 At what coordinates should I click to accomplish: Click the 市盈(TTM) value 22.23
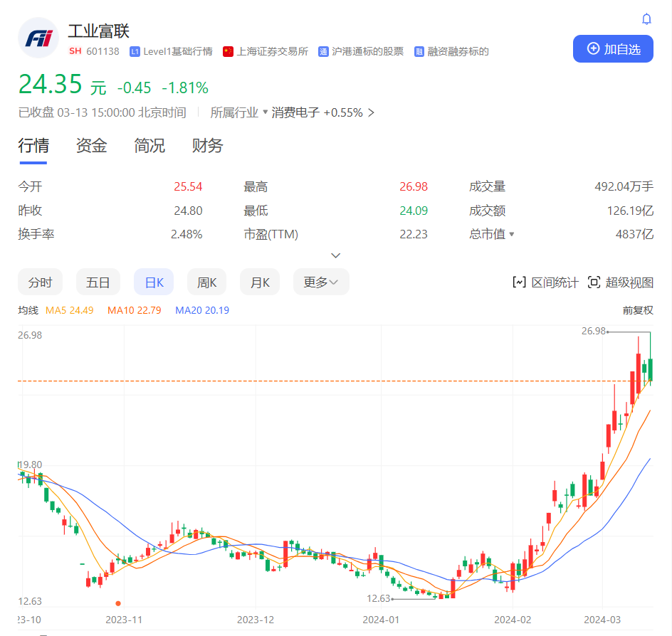click(414, 234)
